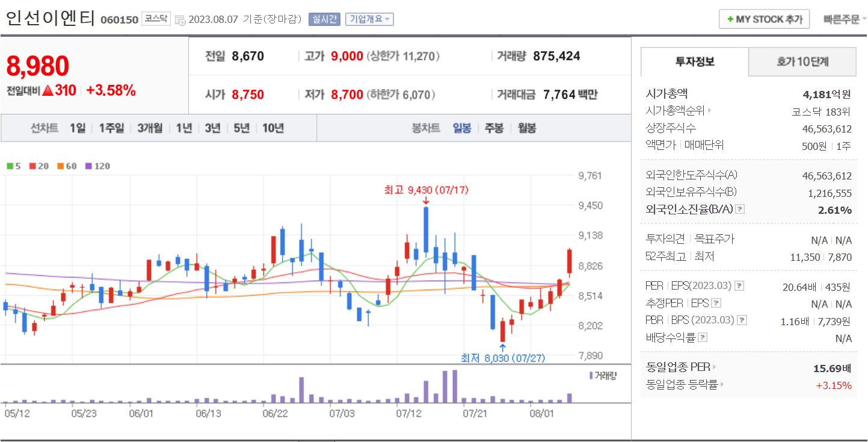Select 일봉 candle chart

click(x=462, y=128)
